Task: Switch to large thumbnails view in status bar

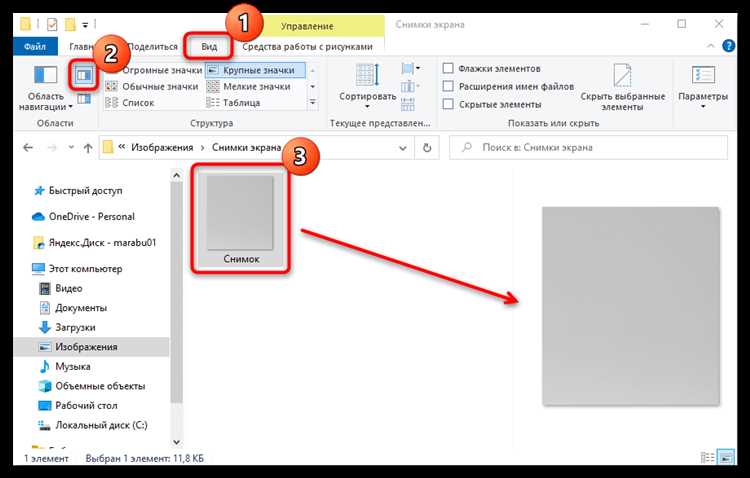Action: click(x=726, y=458)
